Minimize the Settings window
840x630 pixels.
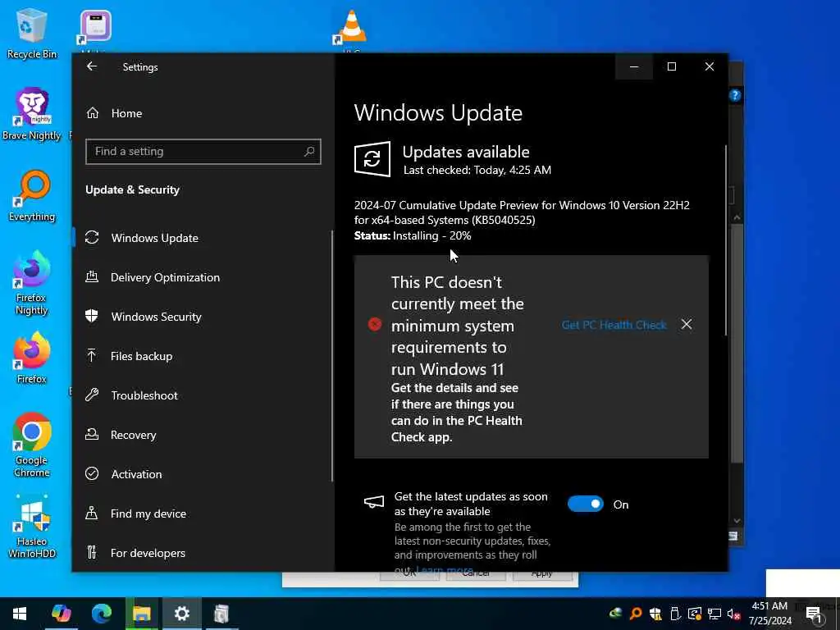tap(634, 66)
